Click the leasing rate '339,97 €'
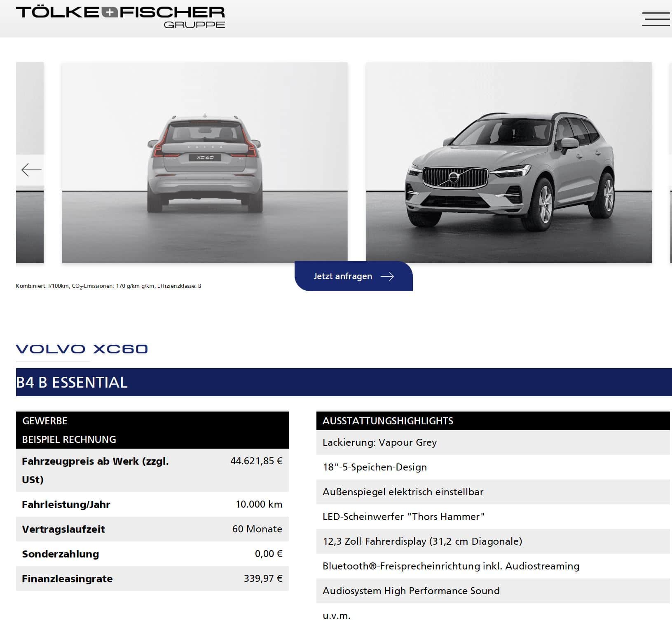This screenshot has height=628, width=672. pos(263,579)
